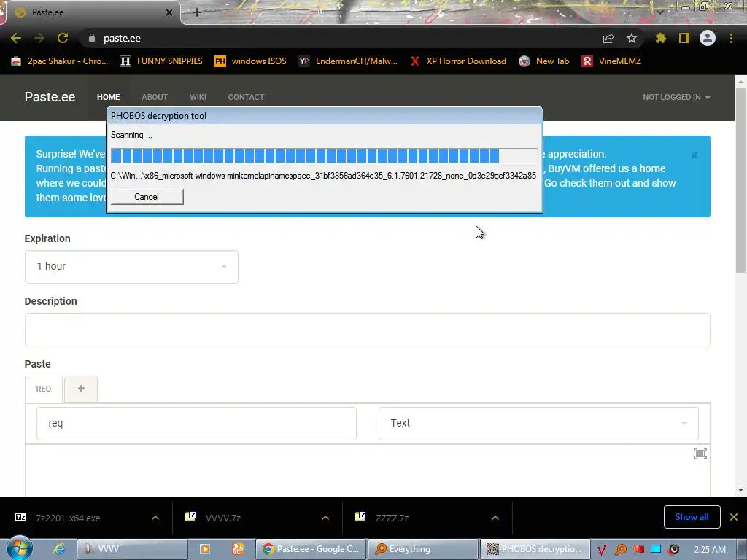Add a new paste section tab

coord(81,389)
